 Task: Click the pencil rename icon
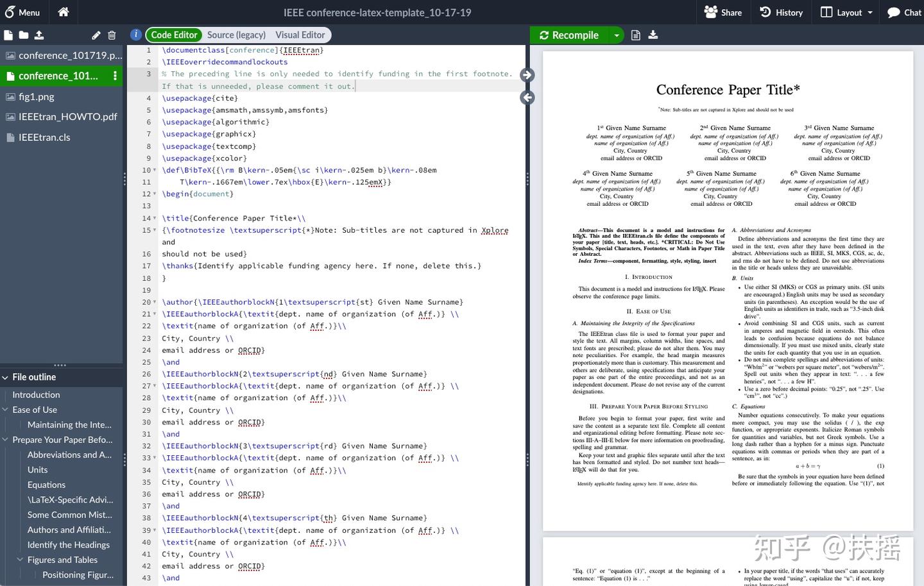tap(96, 35)
